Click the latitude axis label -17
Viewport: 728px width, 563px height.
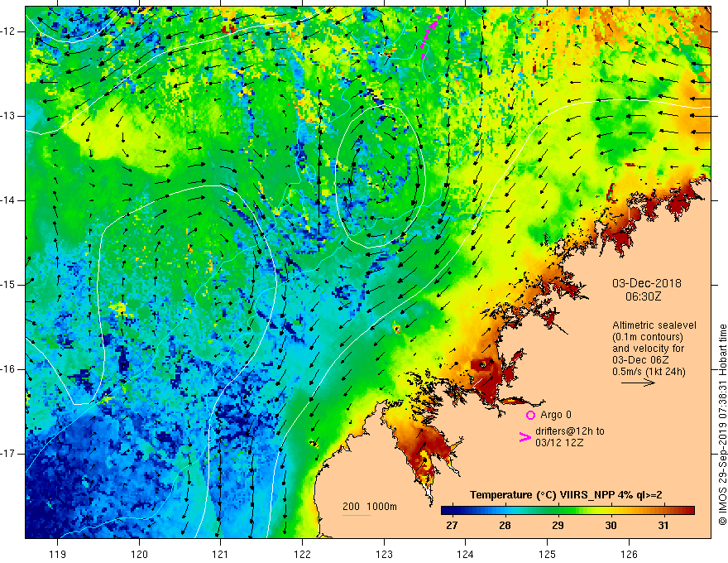(x=8, y=454)
